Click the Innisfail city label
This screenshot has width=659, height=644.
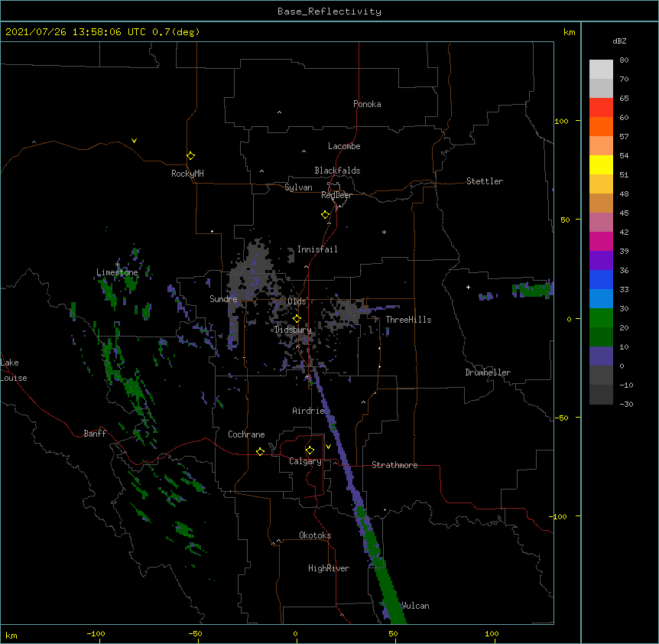click(x=317, y=249)
